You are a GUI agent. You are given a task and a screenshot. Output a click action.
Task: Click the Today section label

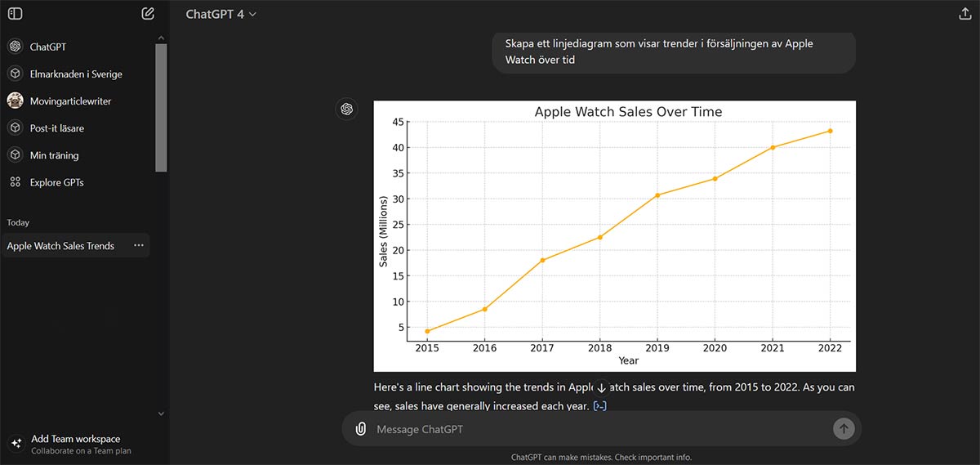[18, 222]
